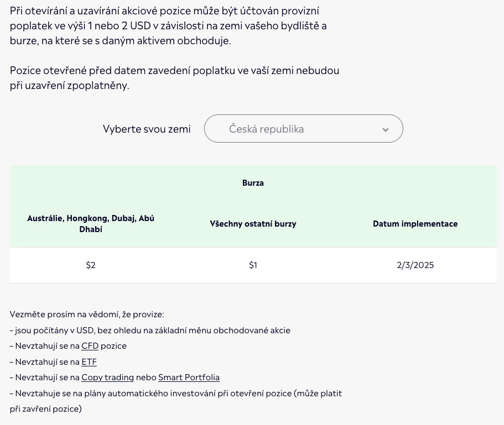Click the 2/3/2025 date cell
Image resolution: width=504 pixels, height=425 pixels.
pyautogui.click(x=415, y=265)
